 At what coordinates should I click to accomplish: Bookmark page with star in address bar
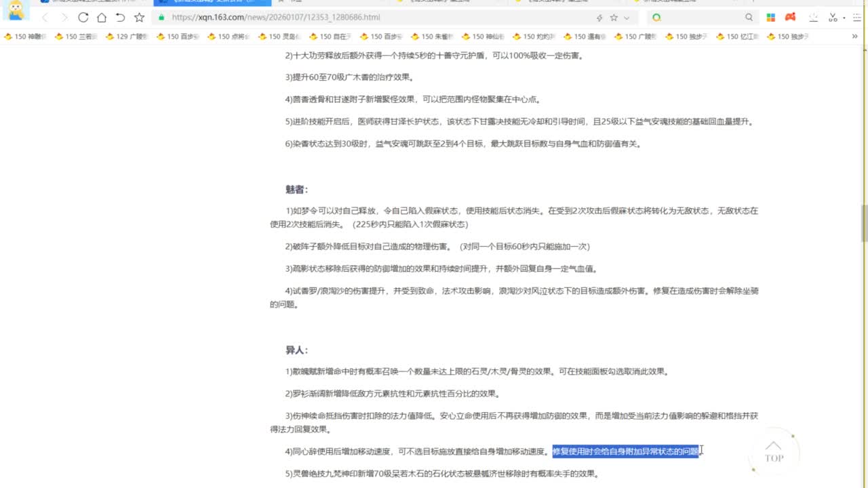click(614, 18)
